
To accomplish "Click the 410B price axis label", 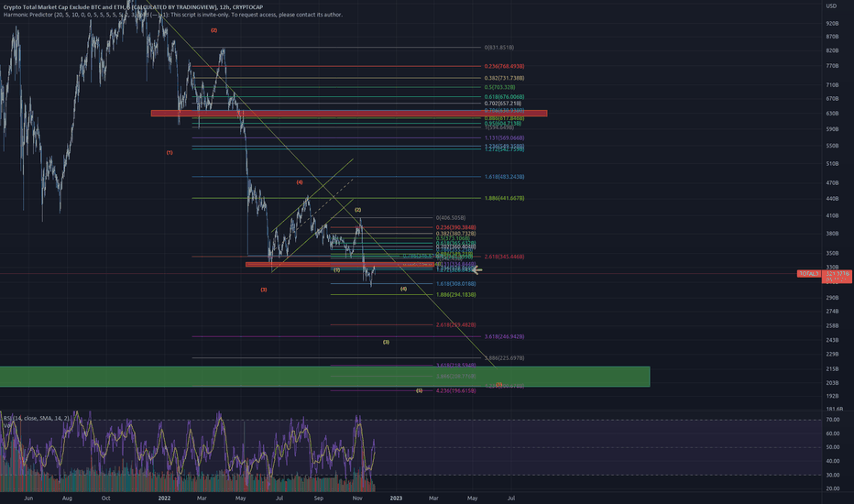I will point(832,216).
